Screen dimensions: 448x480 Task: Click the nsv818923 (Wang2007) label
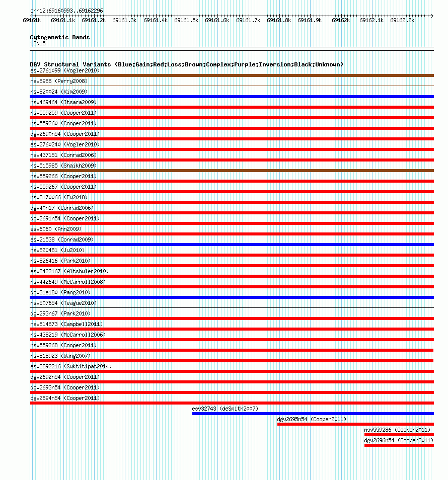coord(60,356)
